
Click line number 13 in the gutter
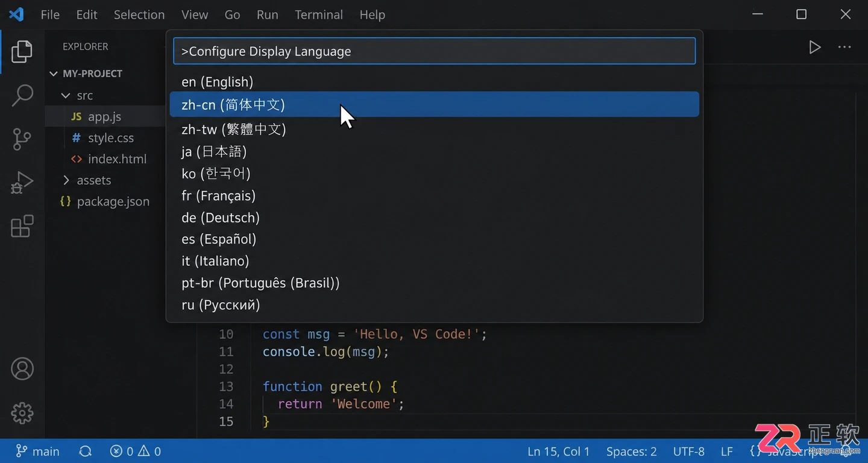click(226, 386)
